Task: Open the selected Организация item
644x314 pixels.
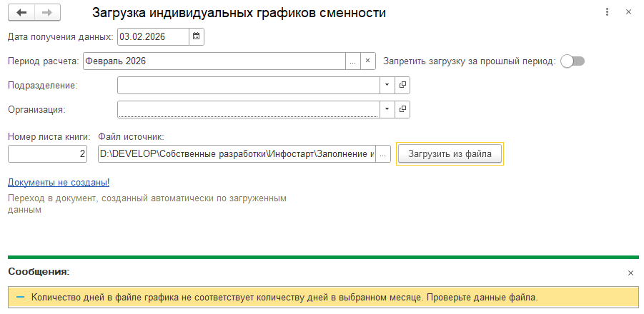Action: (402, 109)
